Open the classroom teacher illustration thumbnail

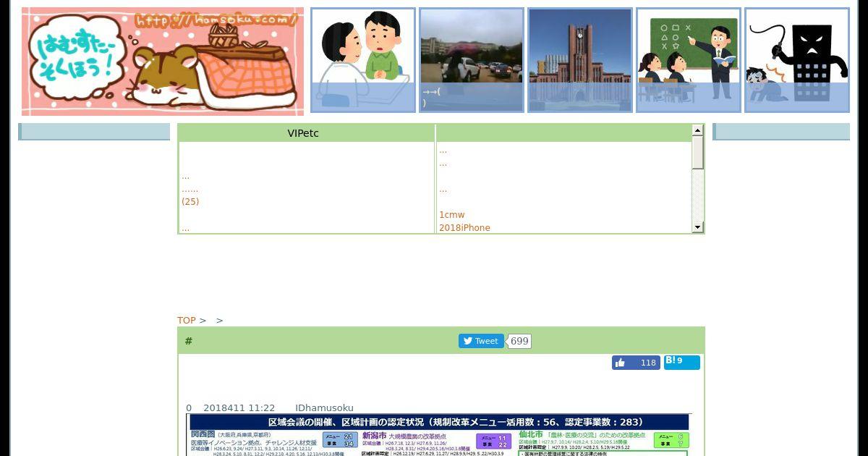[x=689, y=60]
